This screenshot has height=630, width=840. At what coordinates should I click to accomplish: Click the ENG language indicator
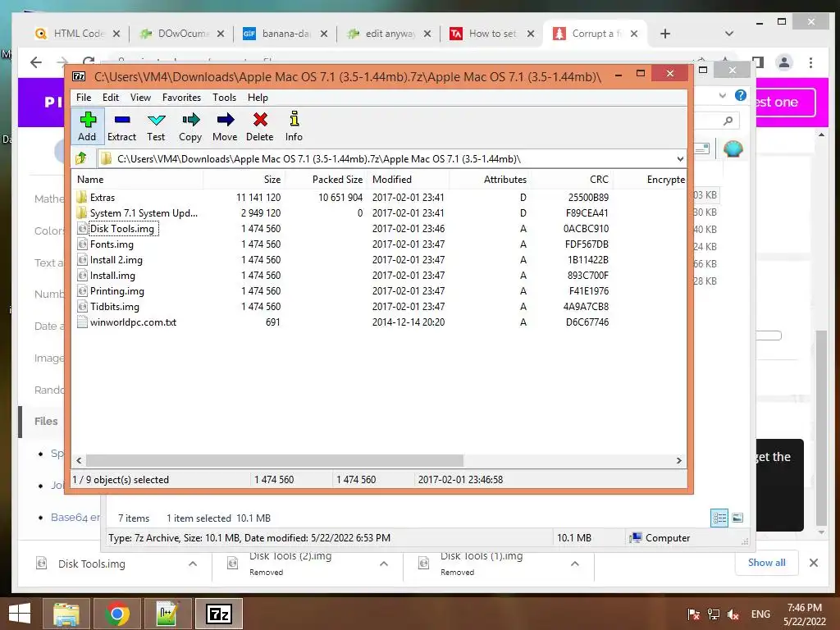tap(760, 614)
